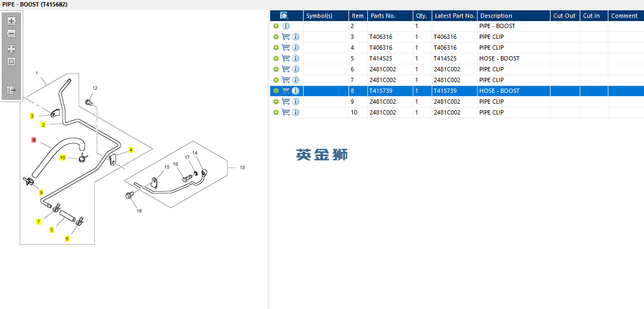Click part number T414525 in item 5 row

[381, 58]
